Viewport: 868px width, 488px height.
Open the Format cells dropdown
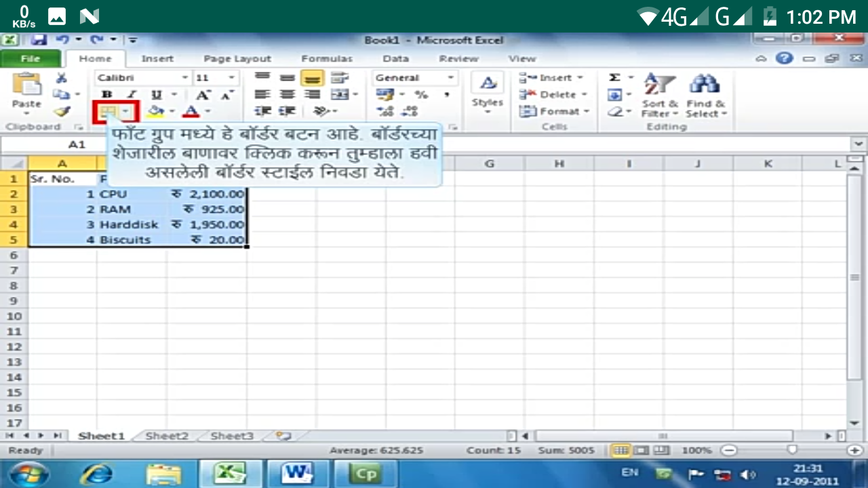coord(555,111)
